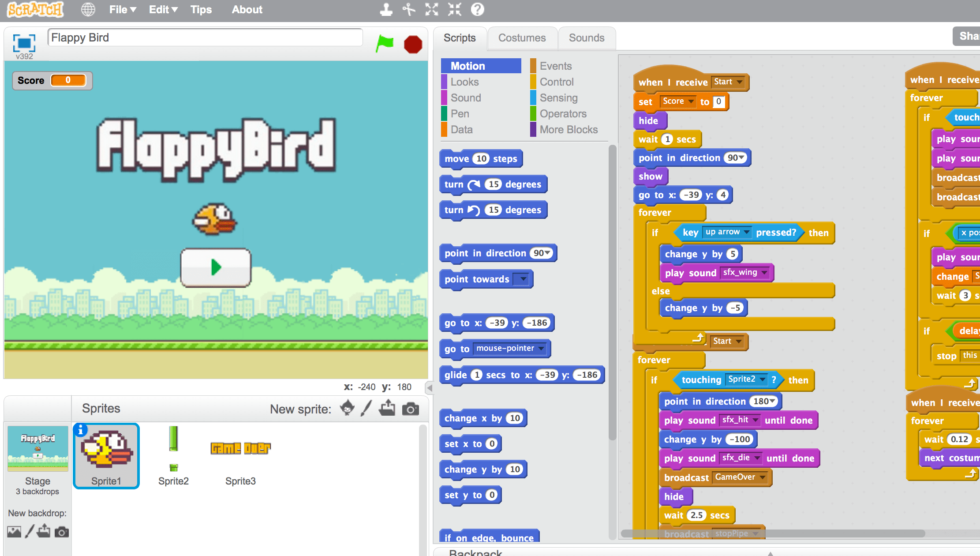980x556 pixels.
Task: Select the Sensing block category
Action: [557, 98]
